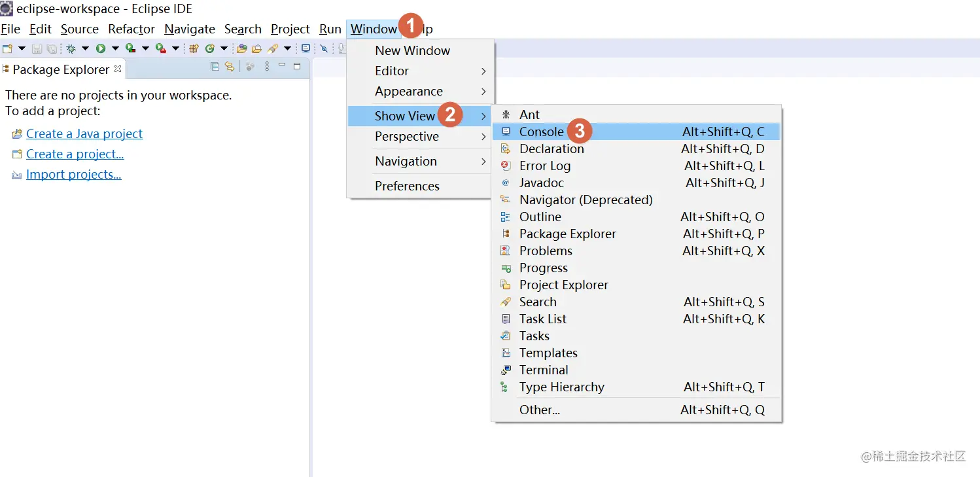The height and width of the screenshot is (477, 980).
Task: Click the Package Explorer focus task icon
Action: (250, 66)
